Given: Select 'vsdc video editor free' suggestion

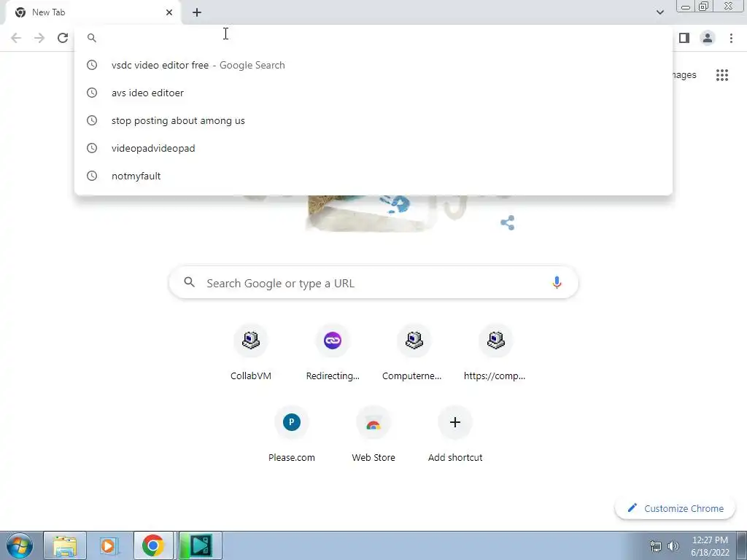Looking at the screenshot, I should 373,65.
